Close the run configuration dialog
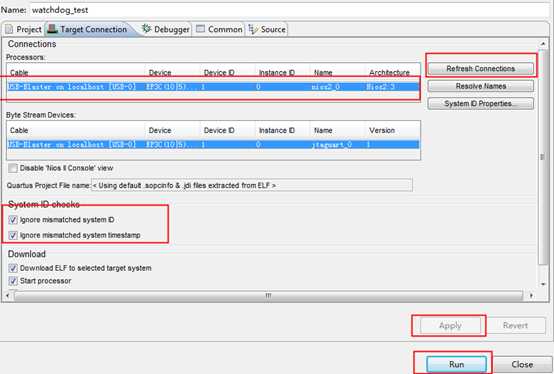 point(522,364)
